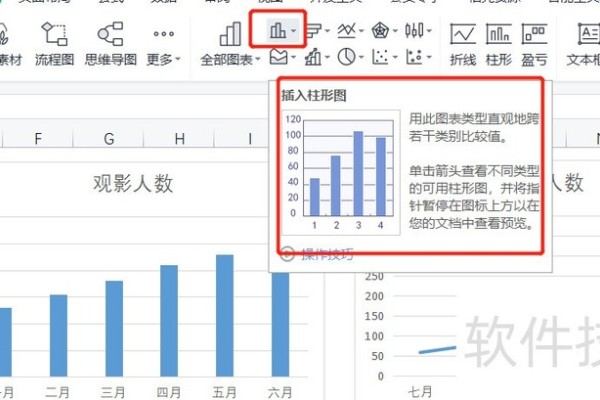
Task: Click the insert scatter chart icon
Action: (380, 57)
